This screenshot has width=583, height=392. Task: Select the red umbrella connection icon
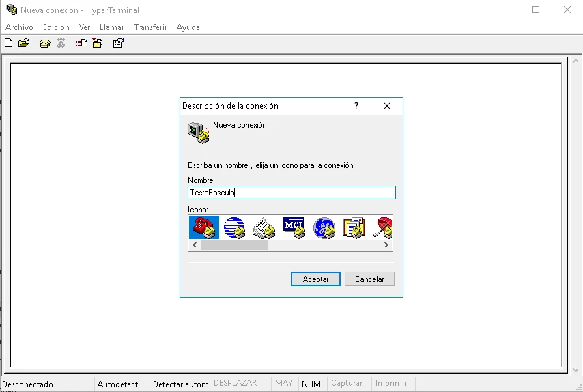(382, 227)
